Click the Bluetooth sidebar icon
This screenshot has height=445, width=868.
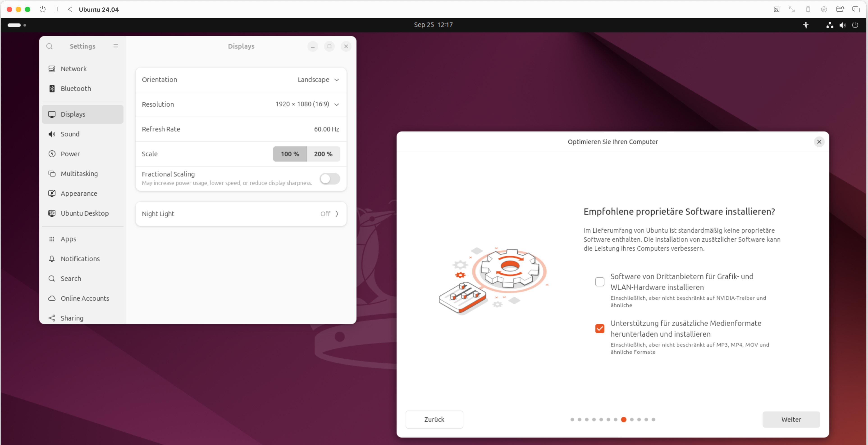click(52, 88)
